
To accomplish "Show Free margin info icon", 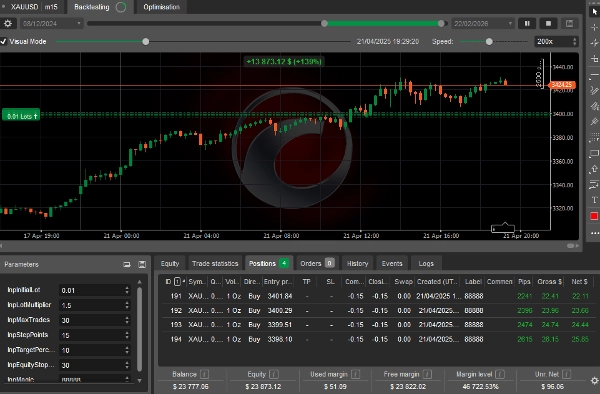I will click(x=427, y=374).
